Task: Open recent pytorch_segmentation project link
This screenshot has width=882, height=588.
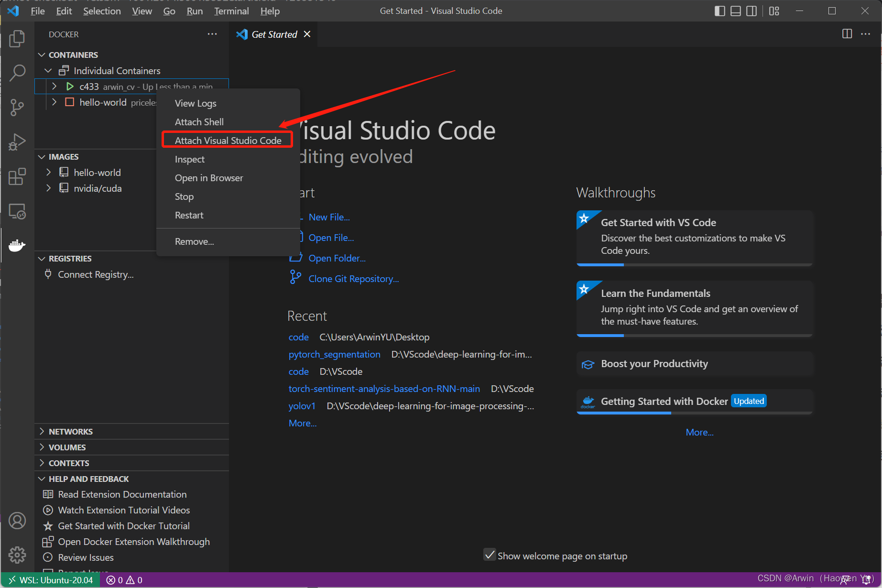Action: [x=335, y=354]
